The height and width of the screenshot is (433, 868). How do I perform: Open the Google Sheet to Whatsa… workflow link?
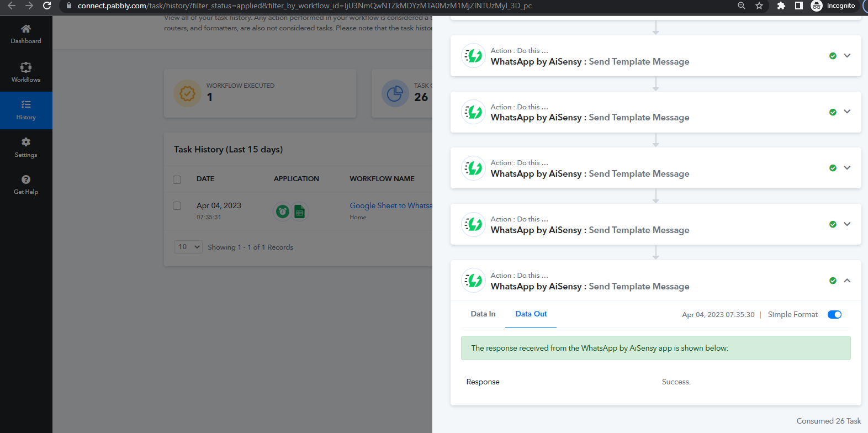[x=391, y=205]
